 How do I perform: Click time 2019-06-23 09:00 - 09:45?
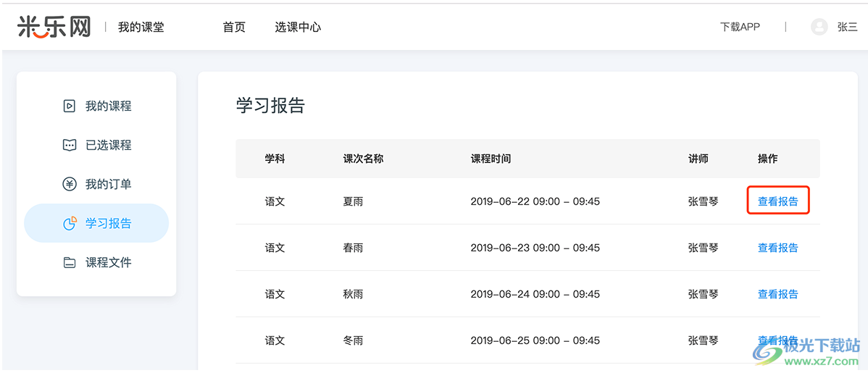[535, 248]
